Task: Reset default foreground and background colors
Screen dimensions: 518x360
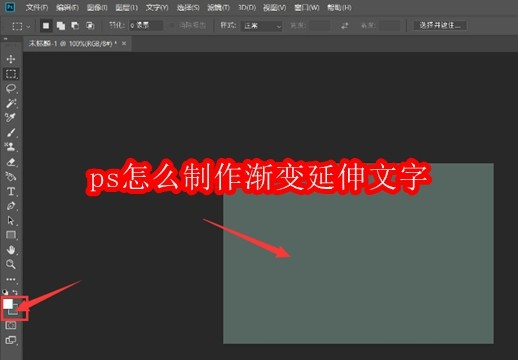Action: (x=5, y=292)
